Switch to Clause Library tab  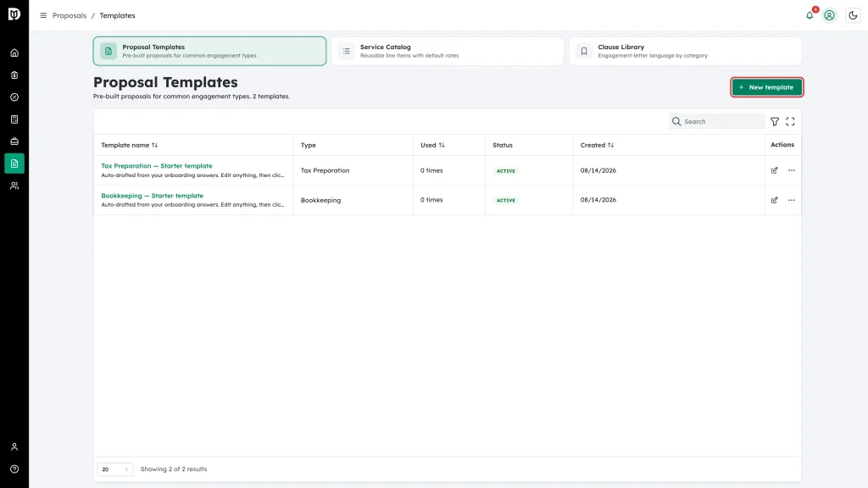685,51
